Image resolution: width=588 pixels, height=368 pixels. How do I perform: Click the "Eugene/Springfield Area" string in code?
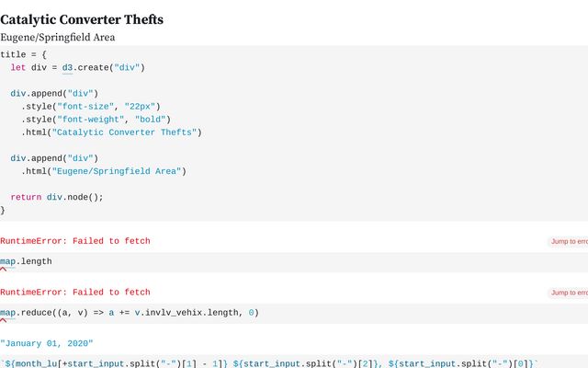coord(117,171)
